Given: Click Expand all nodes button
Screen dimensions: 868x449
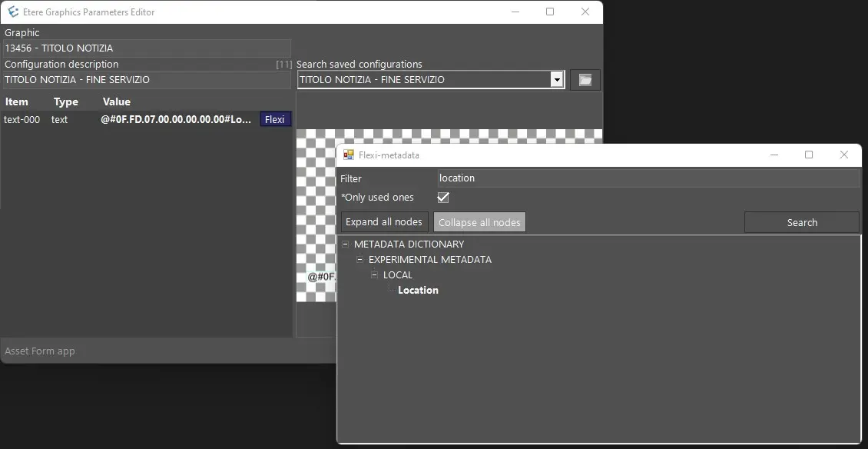Looking at the screenshot, I should (x=384, y=222).
